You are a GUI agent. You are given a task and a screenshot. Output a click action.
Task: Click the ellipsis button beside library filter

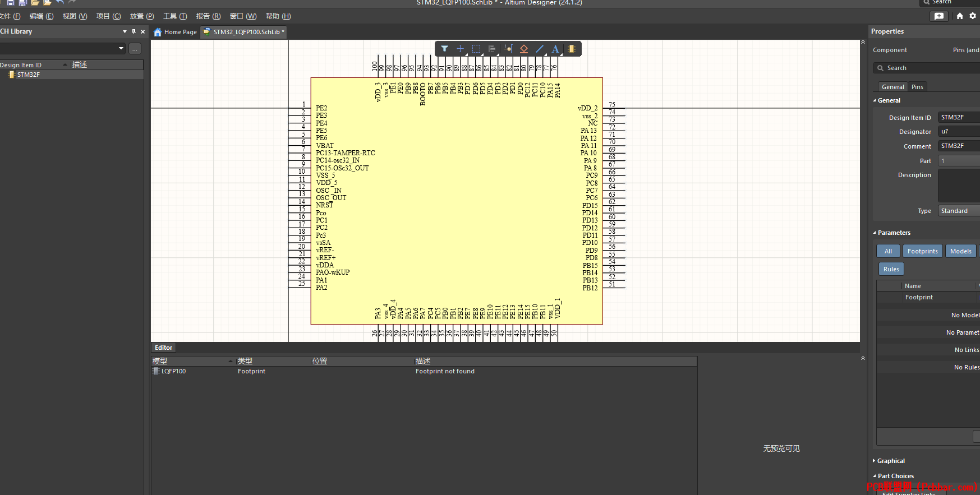135,49
